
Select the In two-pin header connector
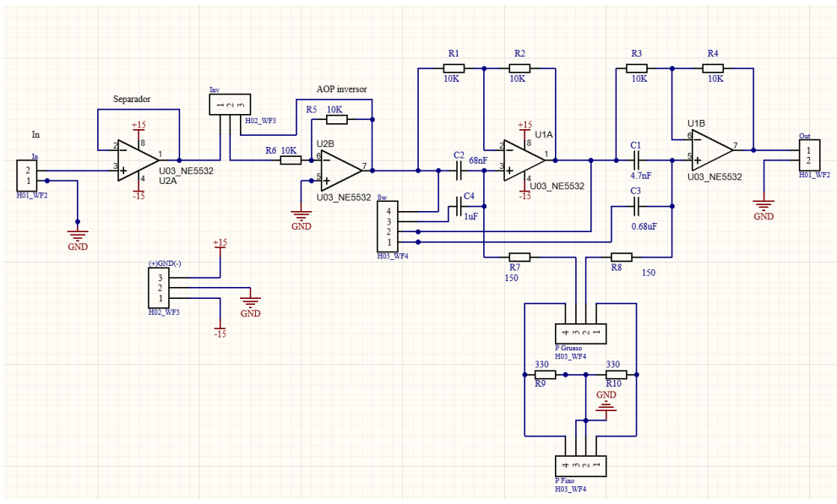coord(27,176)
